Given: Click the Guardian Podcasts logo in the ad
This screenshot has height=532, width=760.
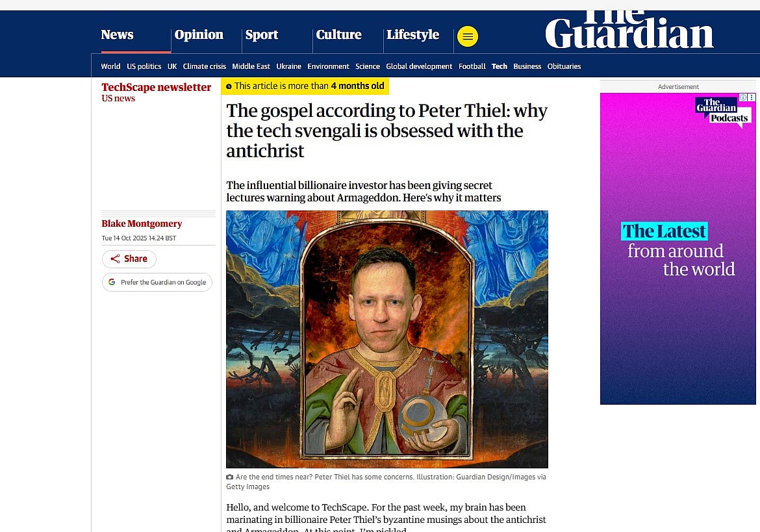Looking at the screenshot, I should pos(722,111).
